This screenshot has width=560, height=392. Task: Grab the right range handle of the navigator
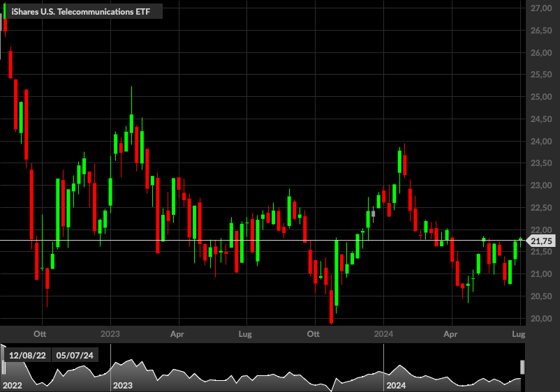point(522,367)
